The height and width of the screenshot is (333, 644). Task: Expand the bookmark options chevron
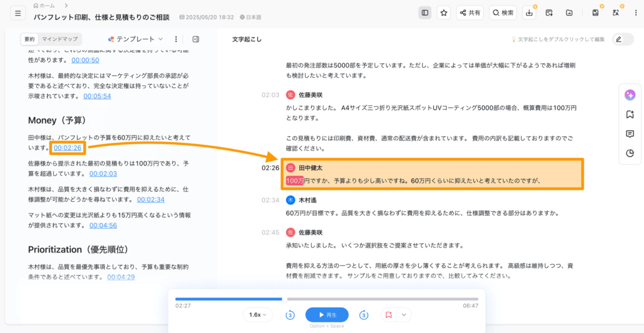(404, 315)
